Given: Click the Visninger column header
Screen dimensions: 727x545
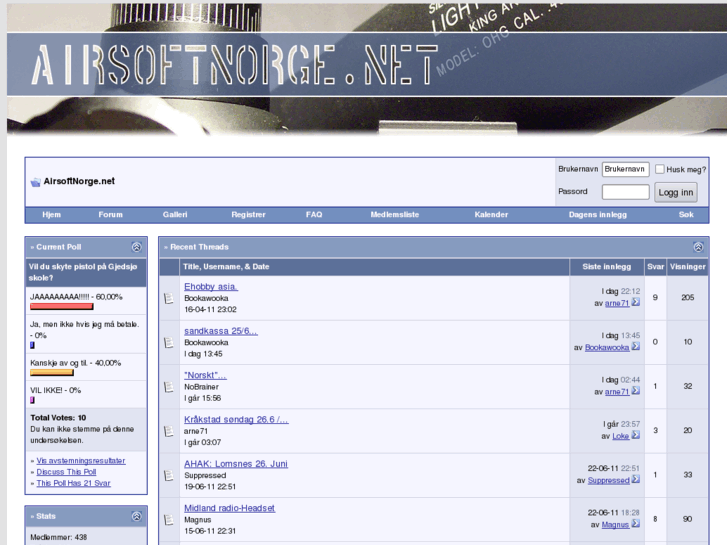Looking at the screenshot, I should pos(688,267).
